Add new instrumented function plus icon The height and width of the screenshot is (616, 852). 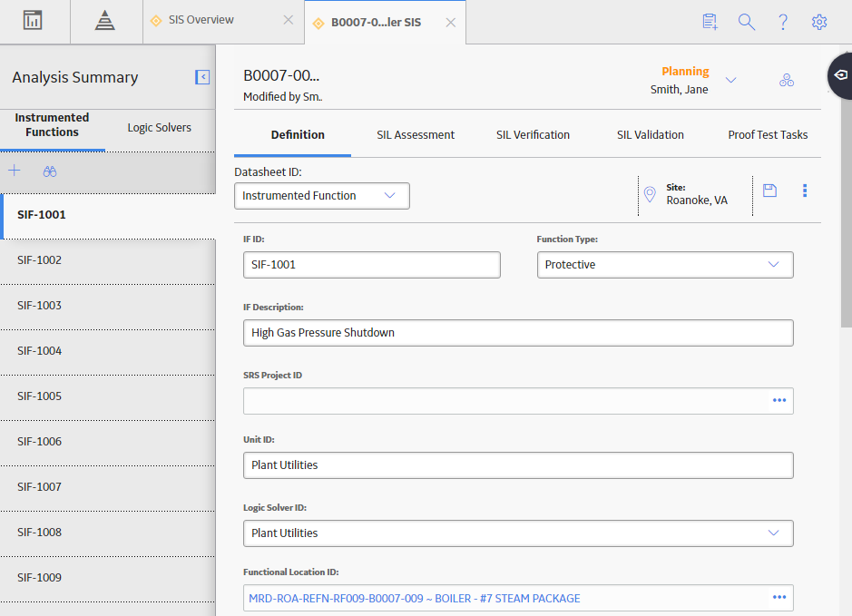click(15, 171)
